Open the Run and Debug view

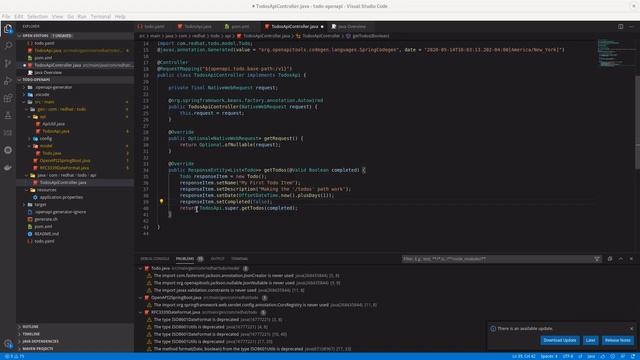point(8,81)
